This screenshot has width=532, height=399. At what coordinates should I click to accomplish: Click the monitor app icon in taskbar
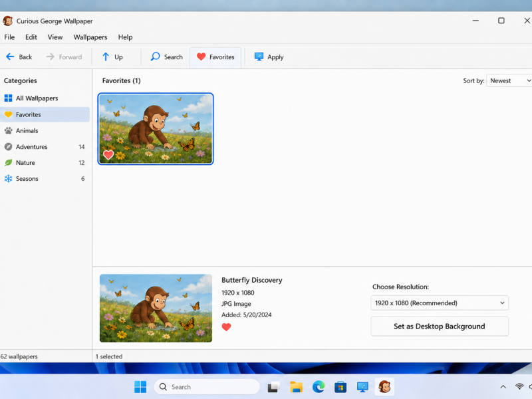362,387
